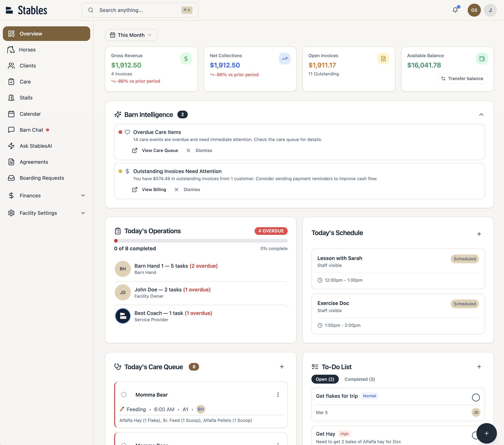Open the Clients section
This screenshot has width=504, height=445.
point(46,66)
